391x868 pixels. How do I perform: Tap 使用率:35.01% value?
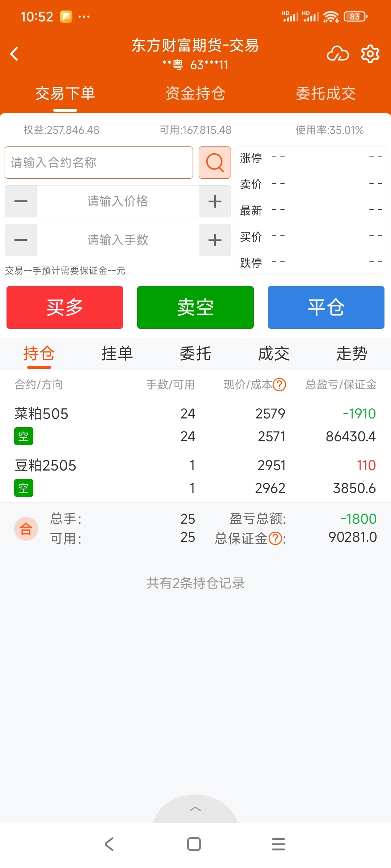tap(330, 130)
